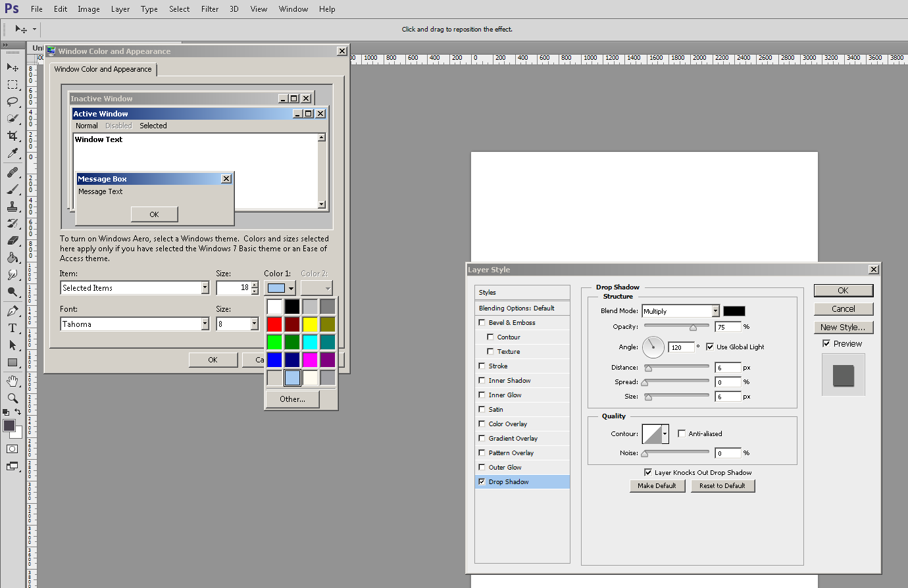The image size is (908, 588).
Task: Select the History Brush tool
Action: [x=13, y=223]
